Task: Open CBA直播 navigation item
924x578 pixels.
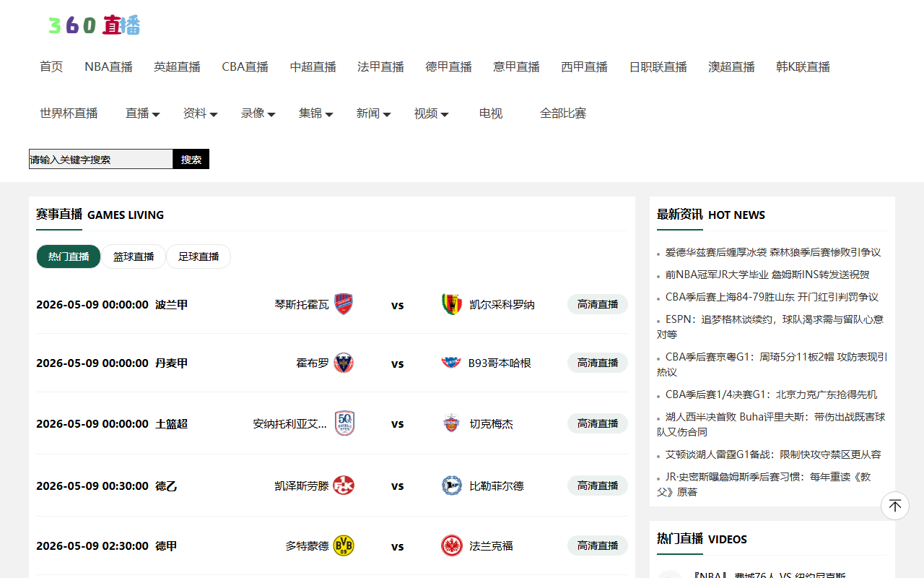Action: click(245, 66)
